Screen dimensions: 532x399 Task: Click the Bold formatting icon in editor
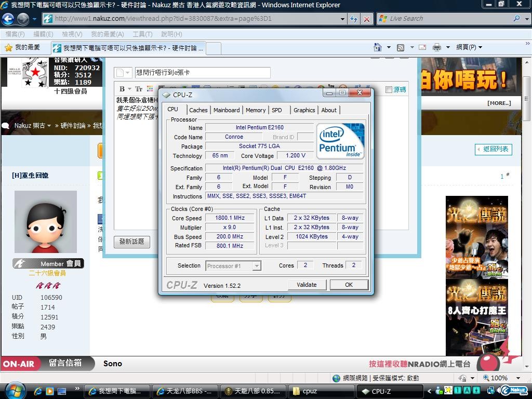coord(122,89)
